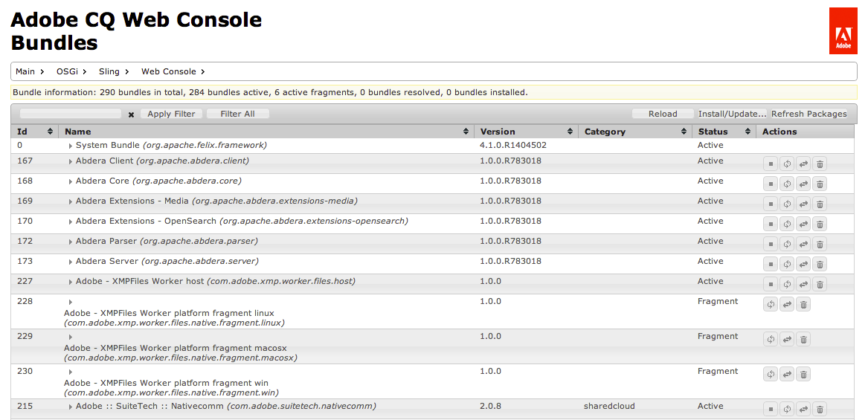This screenshot has width=868, height=420.
Task: Uninstall the fragment macosx bundle
Action: tap(803, 339)
